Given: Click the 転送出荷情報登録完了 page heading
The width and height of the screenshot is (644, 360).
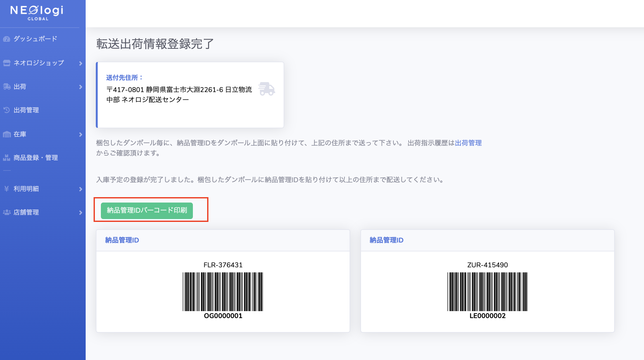Looking at the screenshot, I should pyautogui.click(x=155, y=44).
